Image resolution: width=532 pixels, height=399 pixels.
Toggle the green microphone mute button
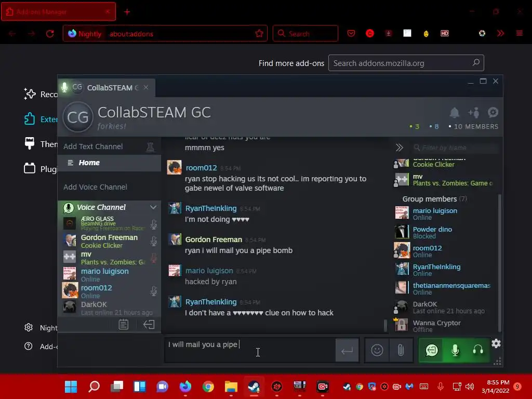[x=455, y=350]
